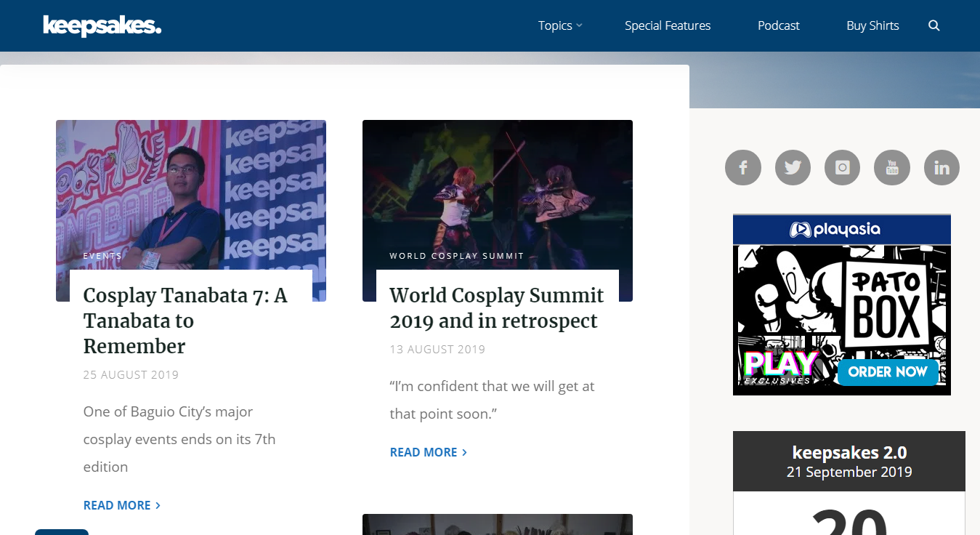
Task: Open the Twitter social icon
Action: point(793,168)
